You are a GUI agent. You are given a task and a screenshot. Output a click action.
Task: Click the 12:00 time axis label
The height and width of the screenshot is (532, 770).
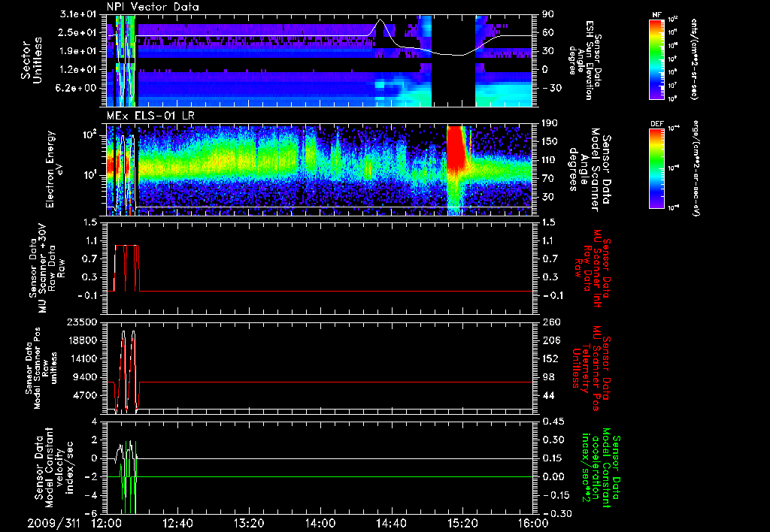(x=107, y=523)
